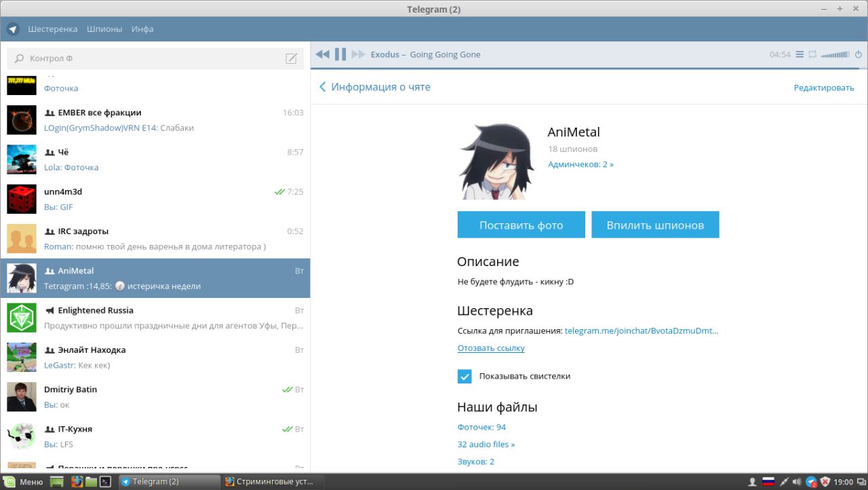Open the terminal icon in the taskbar
The width and height of the screenshot is (868, 490).
point(106,482)
